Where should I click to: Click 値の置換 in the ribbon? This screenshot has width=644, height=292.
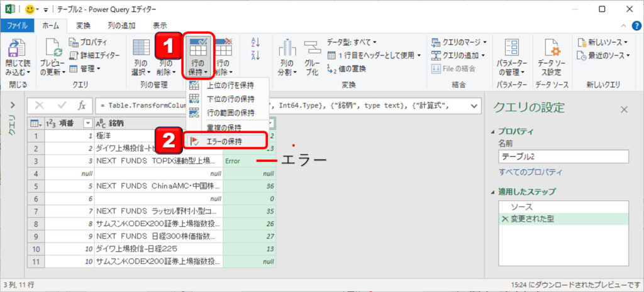coord(347,68)
